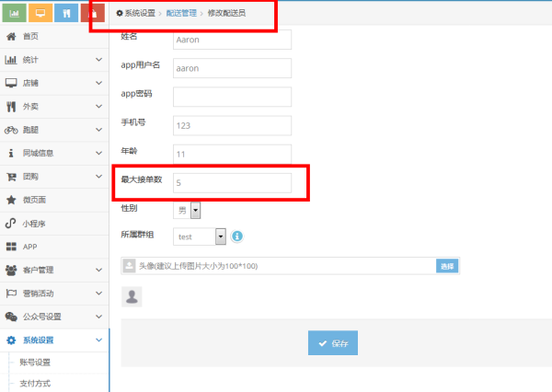Click the blue info icon beside 所属群组

pyautogui.click(x=237, y=236)
